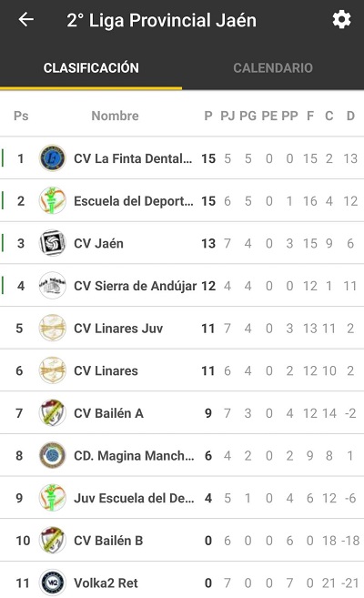Tap the CV Bailén A team crest

point(52,412)
